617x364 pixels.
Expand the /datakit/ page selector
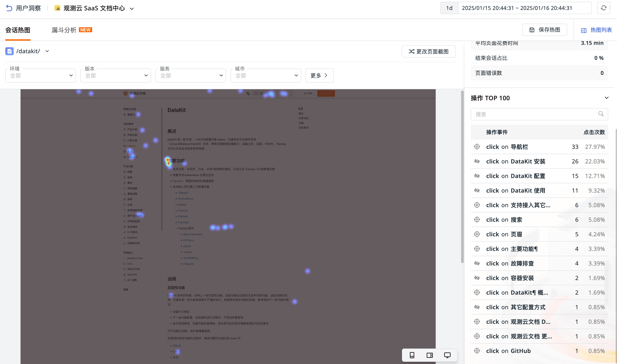(x=47, y=51)
